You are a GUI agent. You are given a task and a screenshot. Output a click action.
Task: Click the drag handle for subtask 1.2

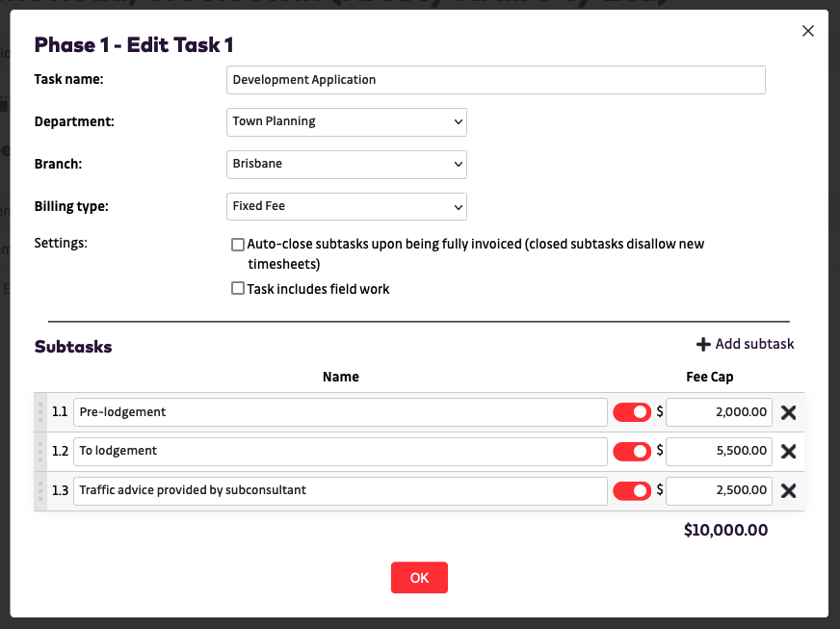(40, 451)
